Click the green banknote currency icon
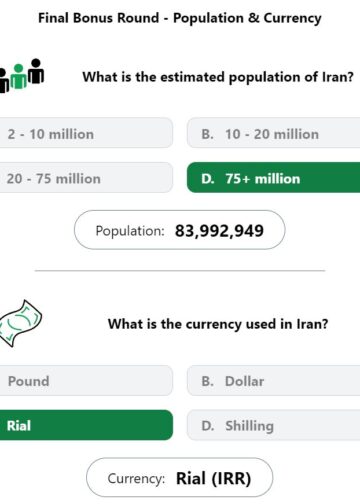The width and height of the screenshot is (360, 504). pos(21,323)
